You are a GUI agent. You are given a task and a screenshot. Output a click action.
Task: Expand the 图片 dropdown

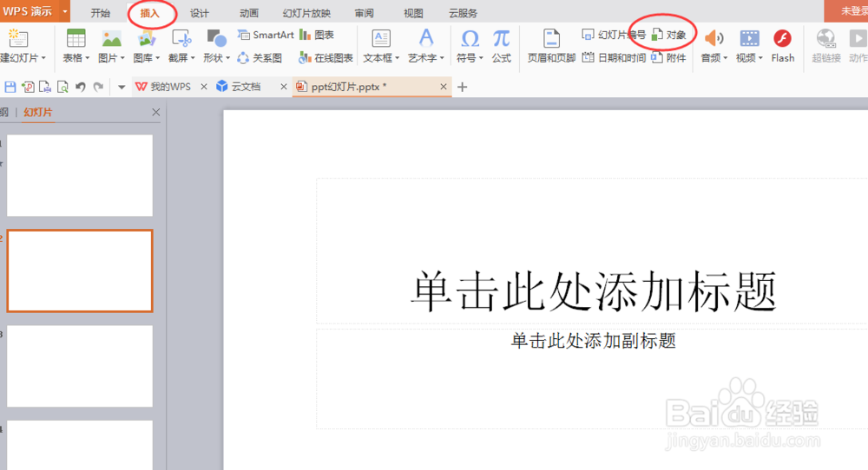click(x=122, y=57)
